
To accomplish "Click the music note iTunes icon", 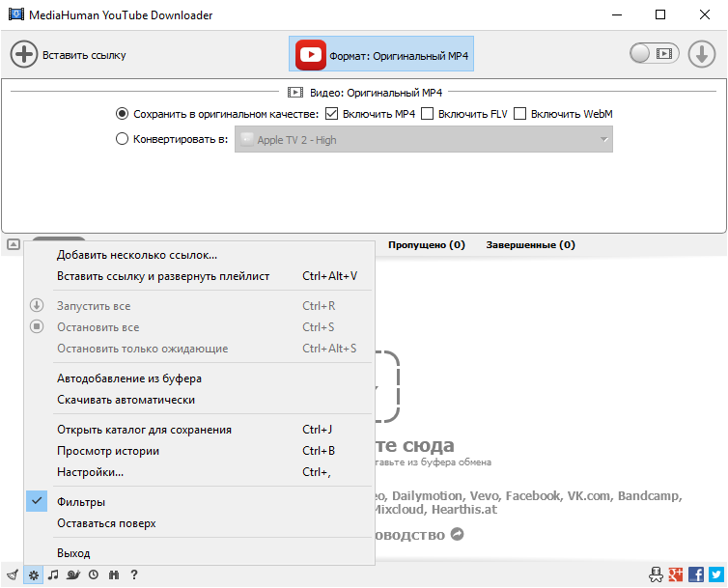I will [53, 575].
